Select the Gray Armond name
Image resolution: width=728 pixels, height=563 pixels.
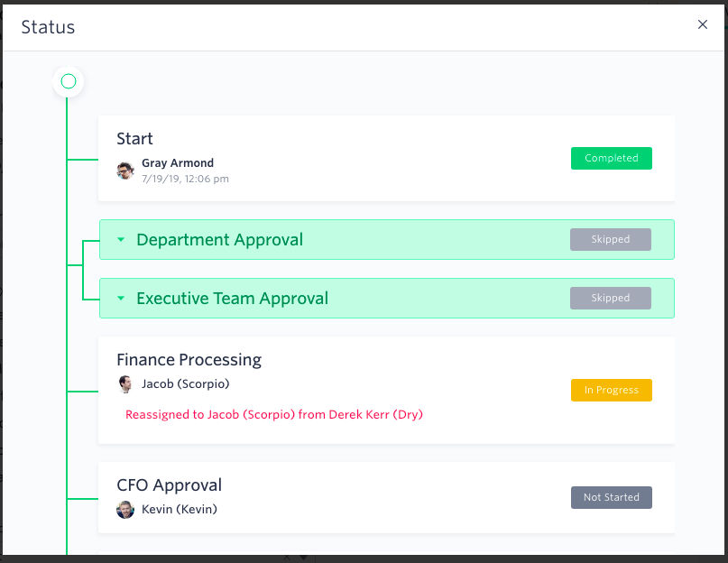(178, 163)
